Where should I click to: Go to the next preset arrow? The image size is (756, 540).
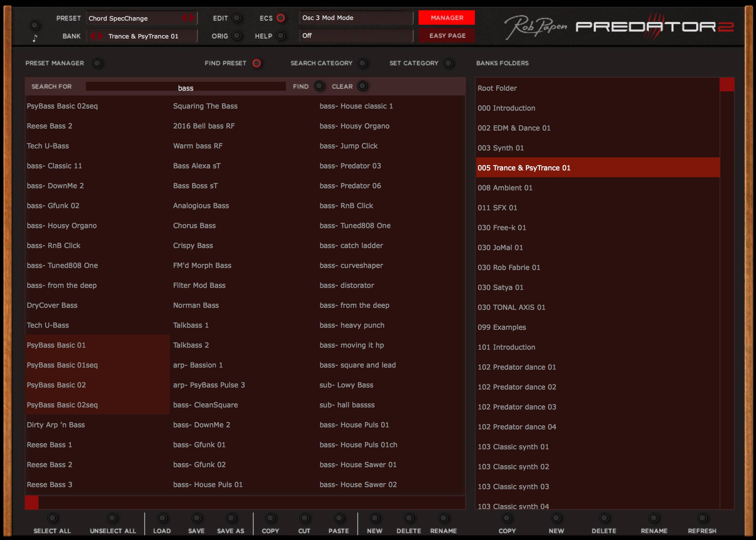pyautogui.click(x=192, y=18)
